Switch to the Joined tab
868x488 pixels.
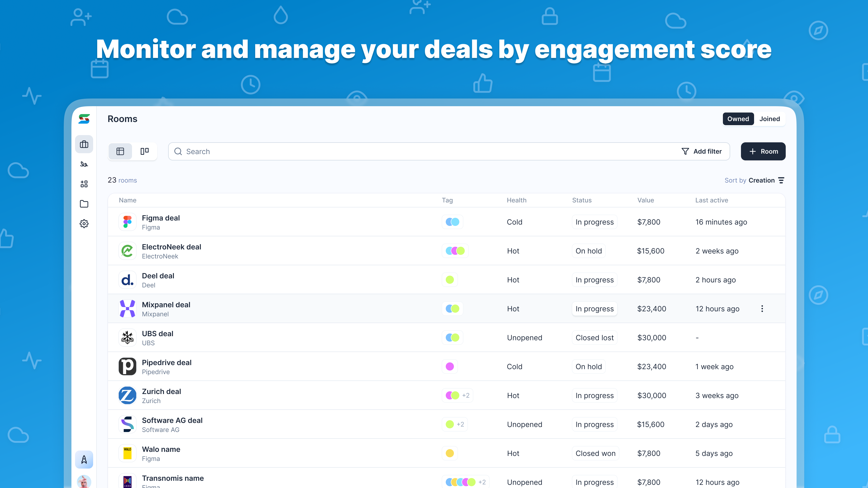pyautogui.click(x=769, y=119)
